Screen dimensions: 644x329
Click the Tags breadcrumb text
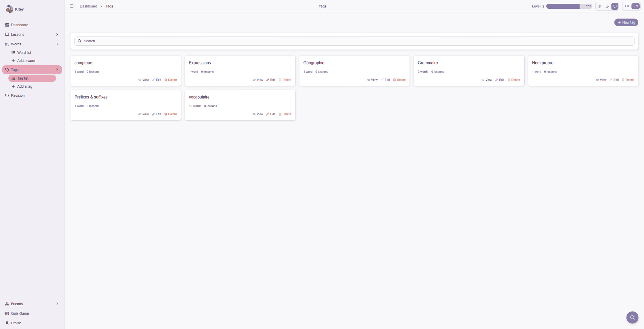(109, 6)
